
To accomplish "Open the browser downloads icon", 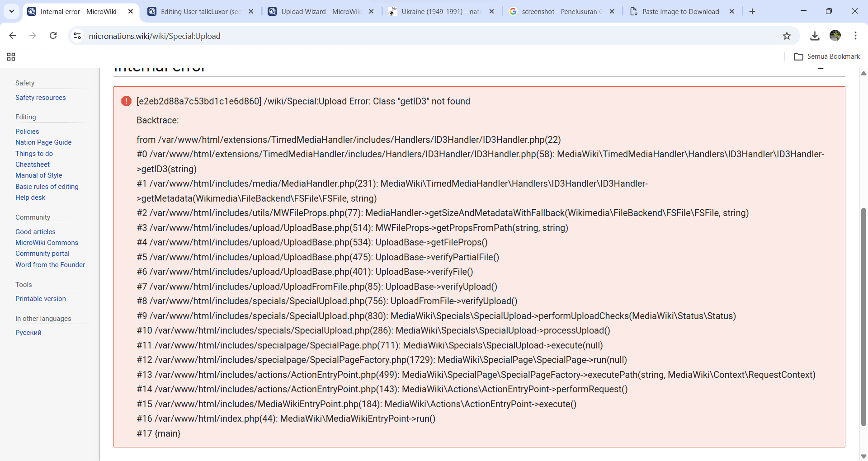I will click(x=815, y=36).
